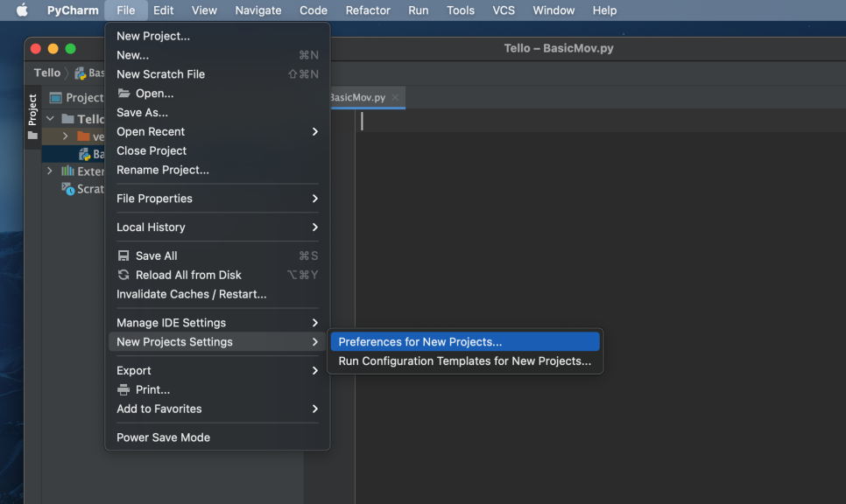Open the Code menu
Image resolution: width=846 pixels, height=504 pixels.
(313, 10)
